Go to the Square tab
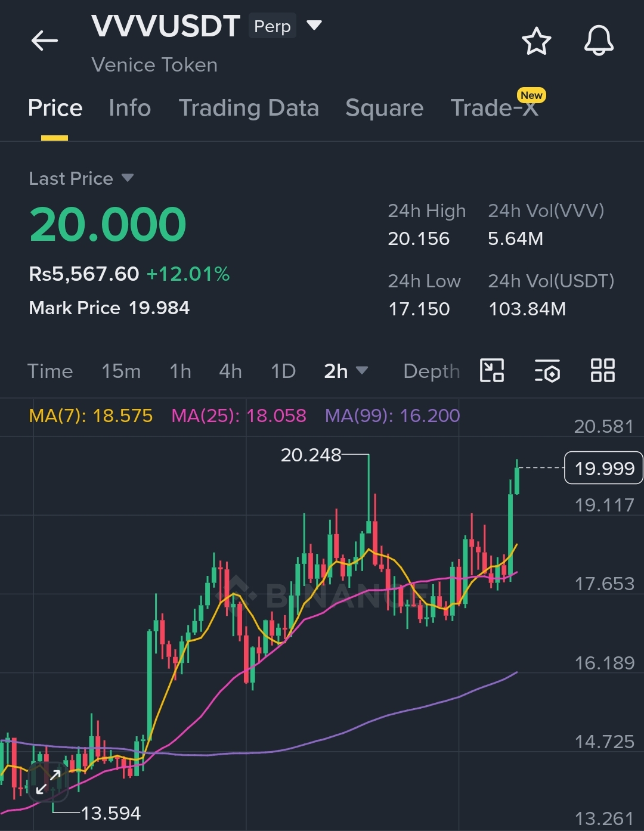Viewport: 644px width, 831px height. pos(384,108)
